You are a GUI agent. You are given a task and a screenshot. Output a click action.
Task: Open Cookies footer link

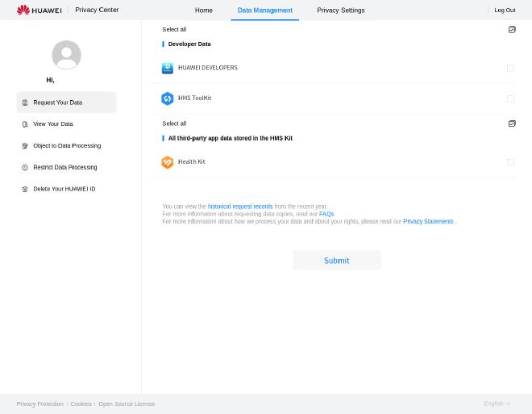coord(81,404)
